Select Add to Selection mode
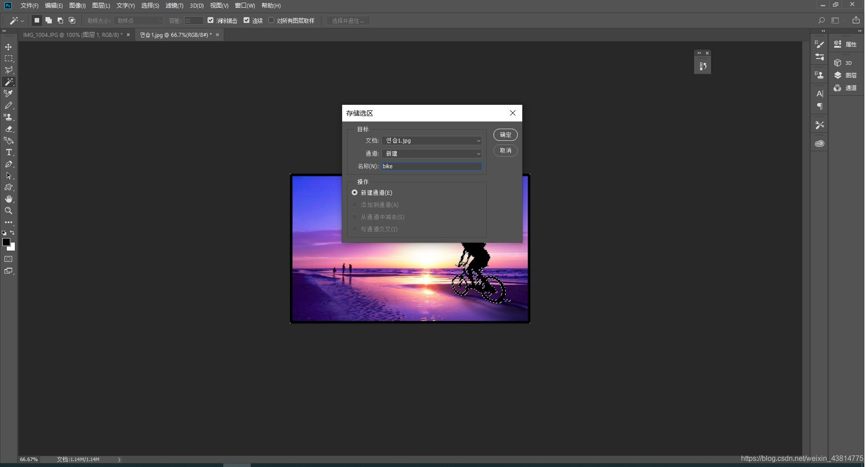Viewport: 868px width, 467px height. tap(49, 20)
